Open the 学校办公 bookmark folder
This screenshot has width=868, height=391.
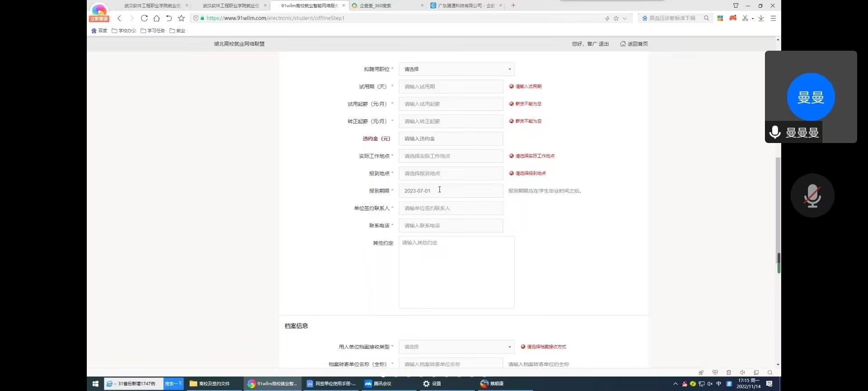pyautogui.click(x=124, y=31)
